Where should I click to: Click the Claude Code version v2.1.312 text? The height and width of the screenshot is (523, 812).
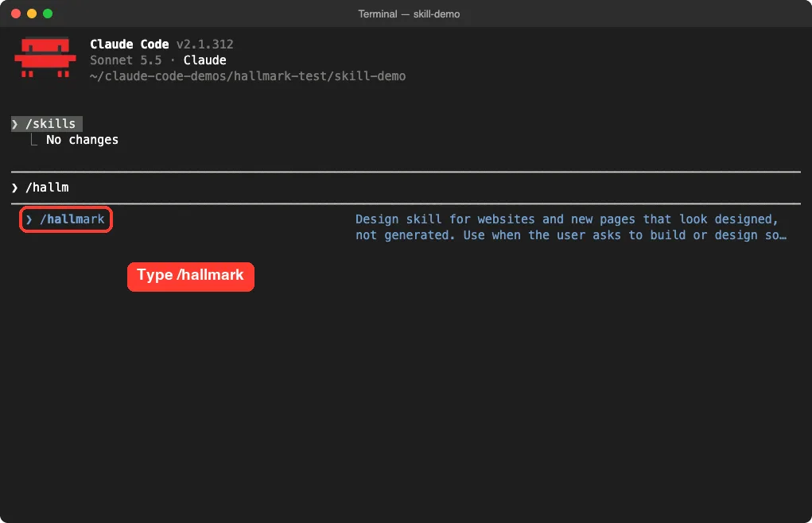point(204,45)
